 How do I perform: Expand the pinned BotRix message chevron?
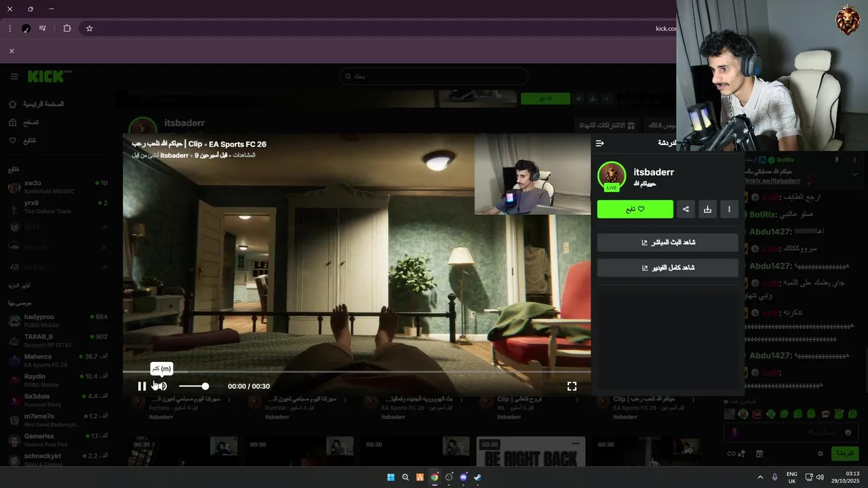click(x=855, y=174)
